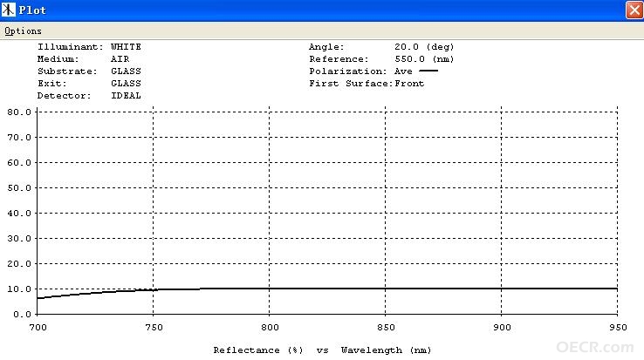Click the 70.0 y-axis label

[19, 138]
